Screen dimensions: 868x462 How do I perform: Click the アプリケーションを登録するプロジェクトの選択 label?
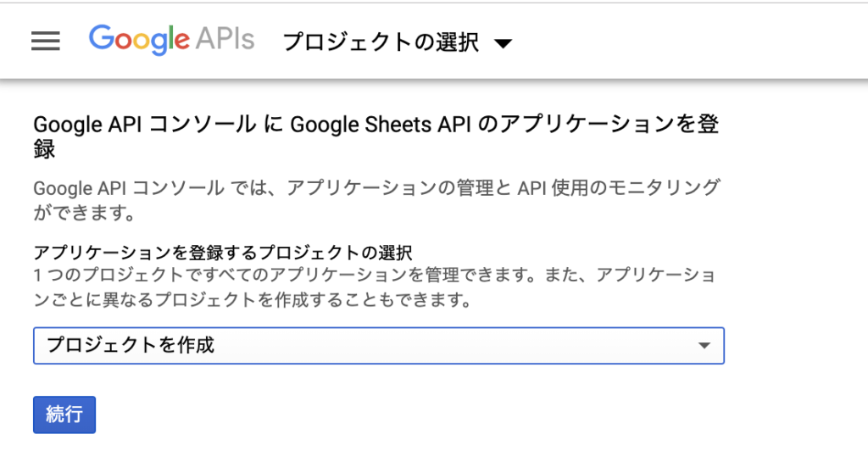coord(223,253)
